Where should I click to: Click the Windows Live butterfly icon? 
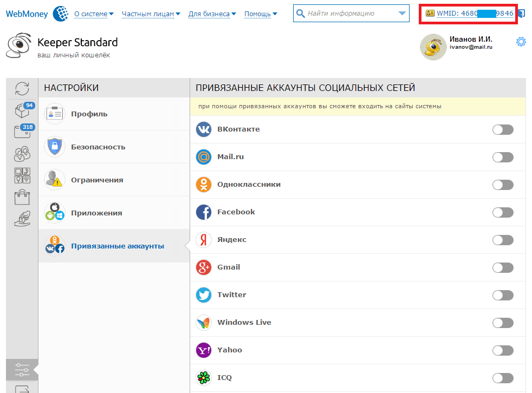(x=204, y=323)
